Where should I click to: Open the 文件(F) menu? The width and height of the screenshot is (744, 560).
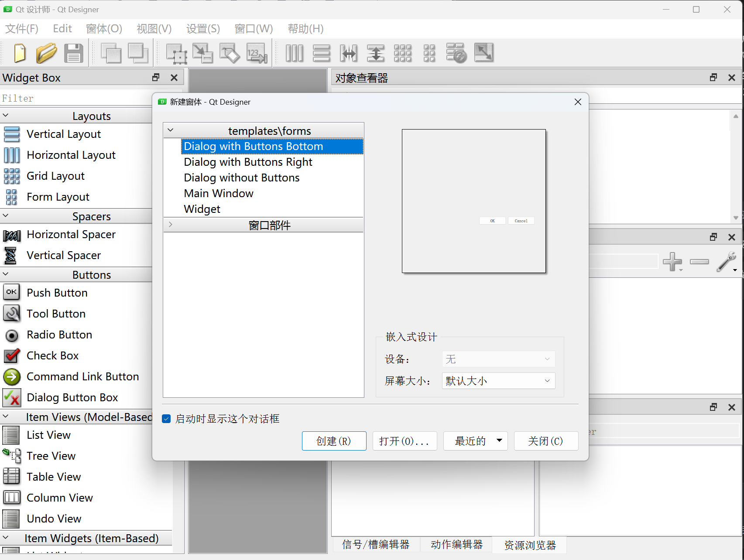tap(22, 29)
